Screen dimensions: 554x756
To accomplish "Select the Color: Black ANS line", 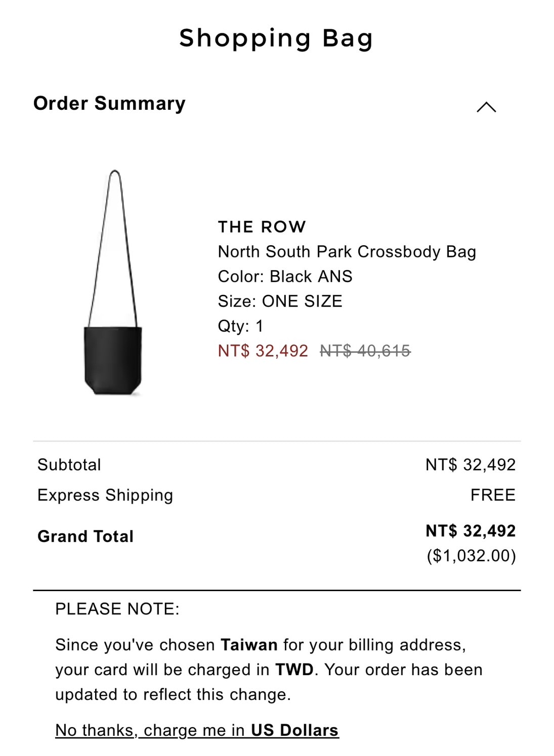I will click(x=285, y=276).
